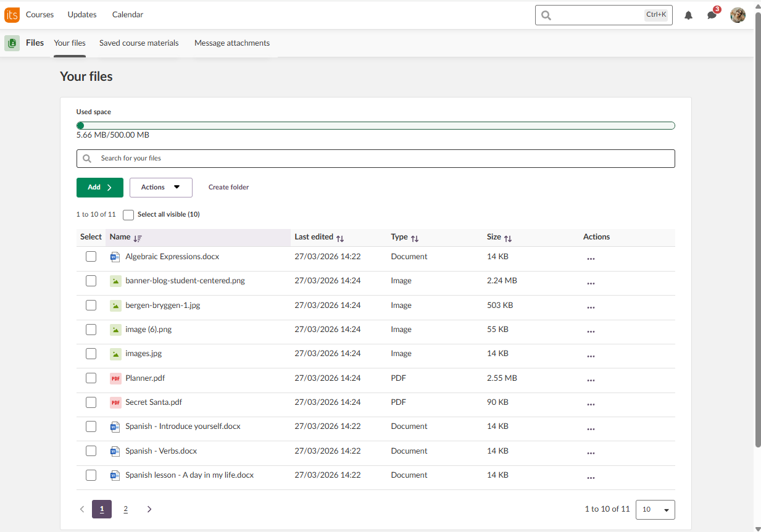Click the itslearning logo icon
The image size is (761, 532).
pos(12,15)
